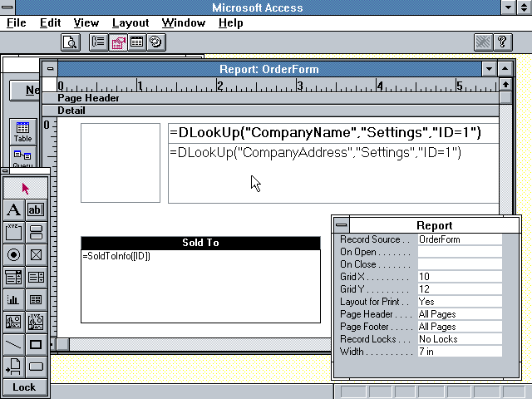
Task: Open the OrderForm report window control menu
Action: (50, 69)
